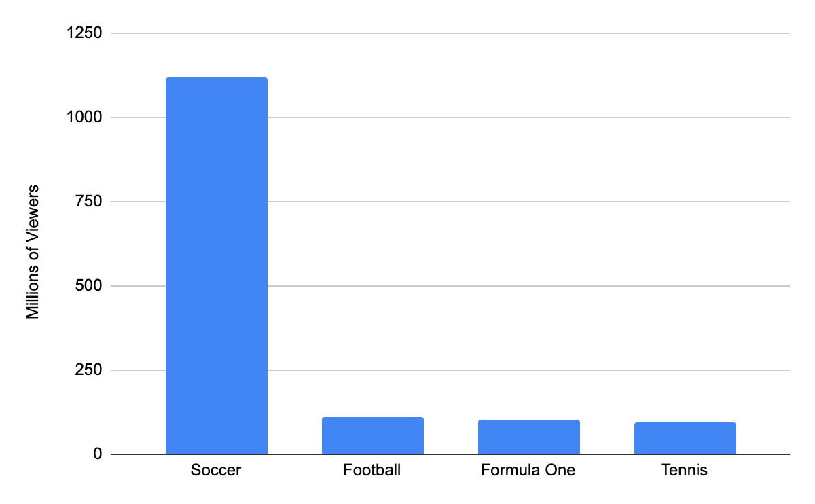Select the Formula One bar
815x504 pixels.
pyautogui.click(x=529, y=437)
